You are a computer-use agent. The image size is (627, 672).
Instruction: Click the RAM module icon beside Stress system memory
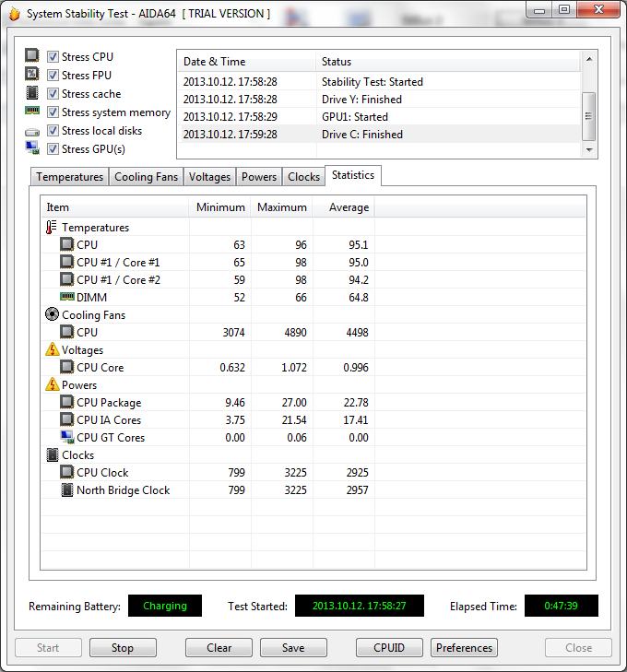pos(31,111)
